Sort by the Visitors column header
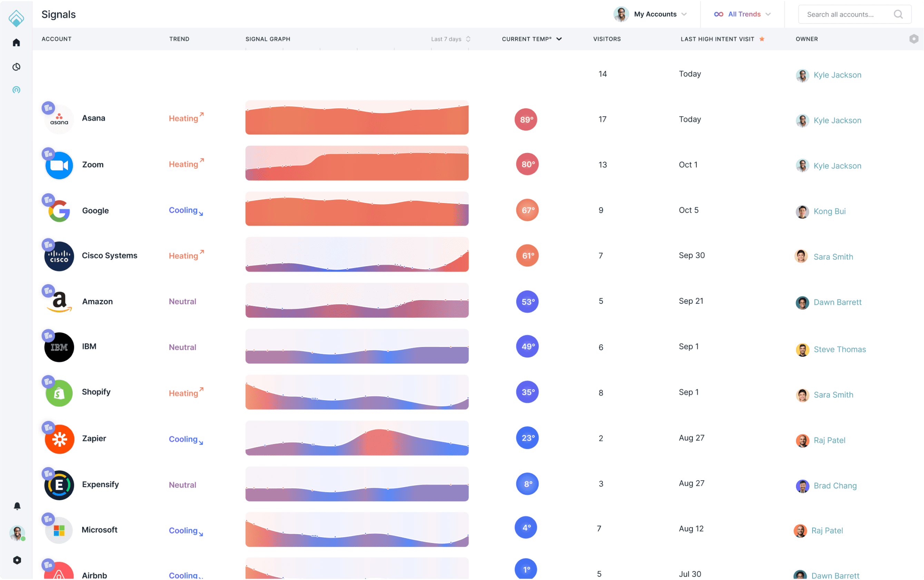Screen dimensions: 924x580 (x=607, y=39)
